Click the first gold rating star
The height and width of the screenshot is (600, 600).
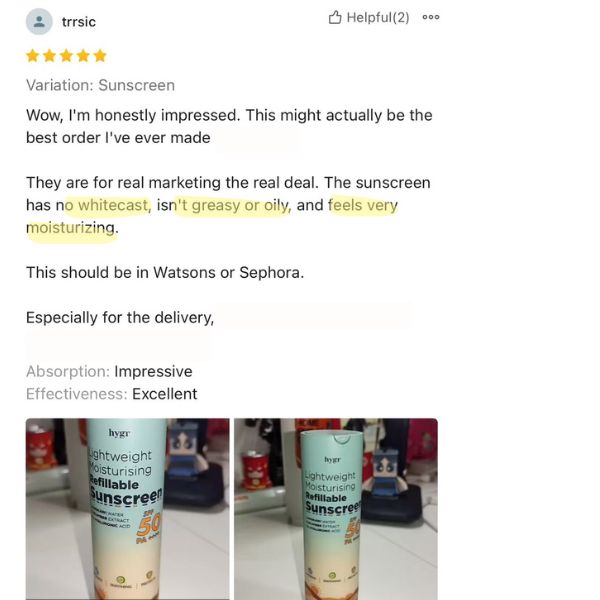coord(33,56)
